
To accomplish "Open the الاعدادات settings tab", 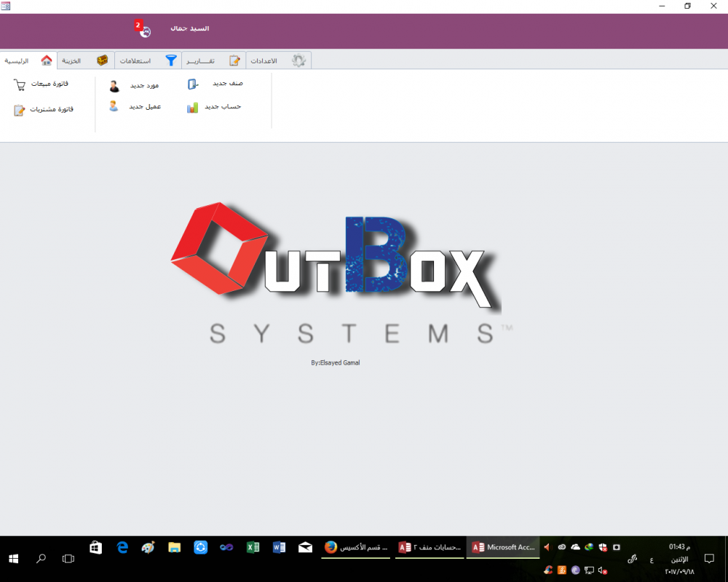I will click(278, 60).
